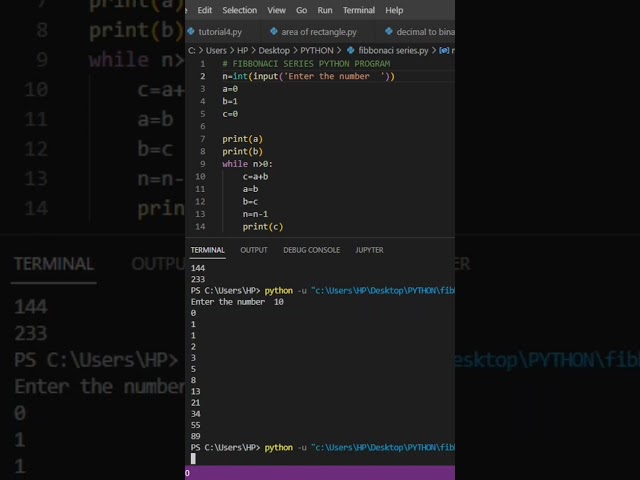Click the 'Enter the number' input code line
Viewport: 640px width, 480px height.
click(x=309, y=76)
